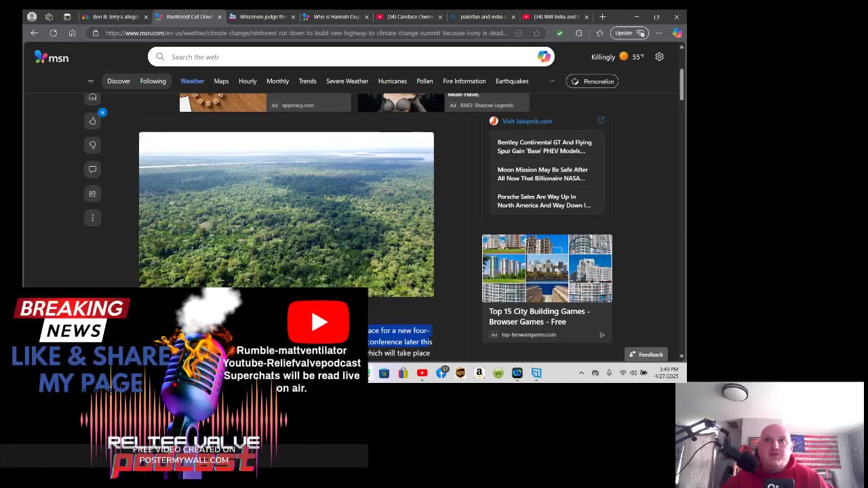
Task: Go to browser home icon
Action: click(x=73, y=33)
